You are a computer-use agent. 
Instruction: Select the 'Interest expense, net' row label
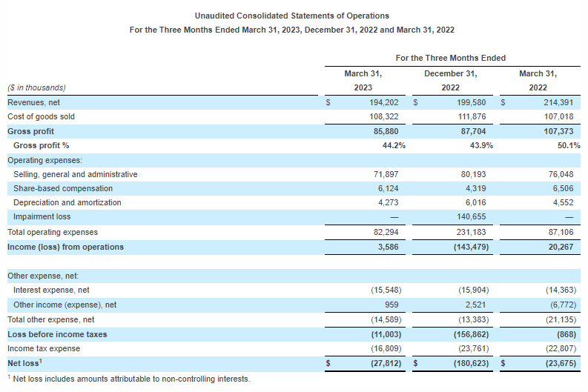pos(51,290)
